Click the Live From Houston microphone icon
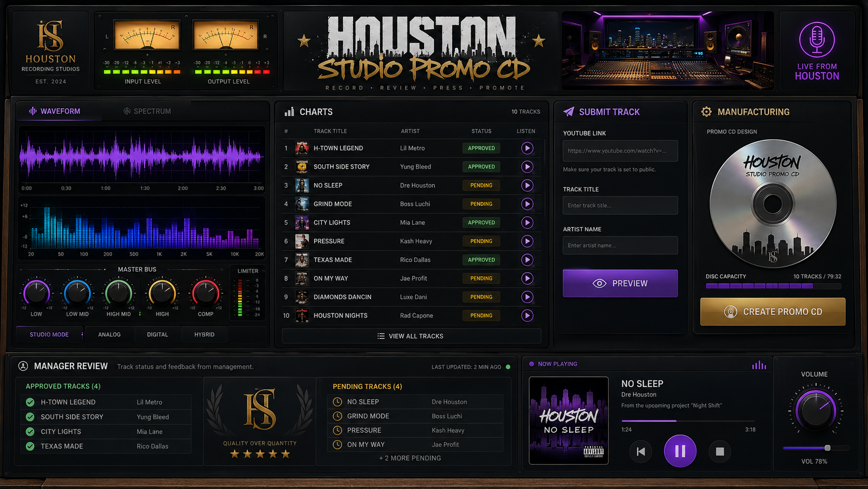Image resolution: width=868 pixels, height=489 pixels. point(817,39)
